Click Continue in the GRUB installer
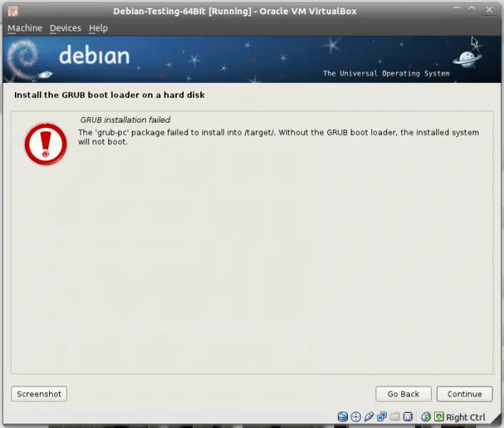The image size is (504, 428). click(465, 394)
